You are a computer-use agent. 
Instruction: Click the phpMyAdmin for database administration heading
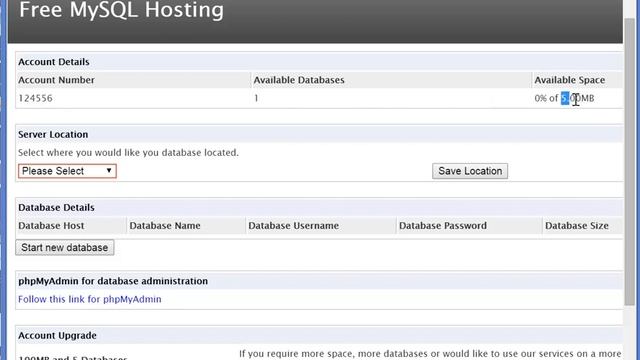point(113,281)
